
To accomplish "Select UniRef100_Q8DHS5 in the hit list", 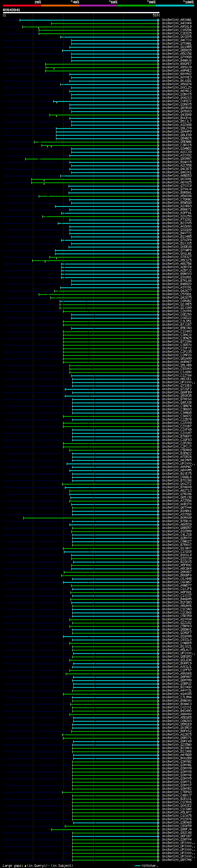I will 176,50.
